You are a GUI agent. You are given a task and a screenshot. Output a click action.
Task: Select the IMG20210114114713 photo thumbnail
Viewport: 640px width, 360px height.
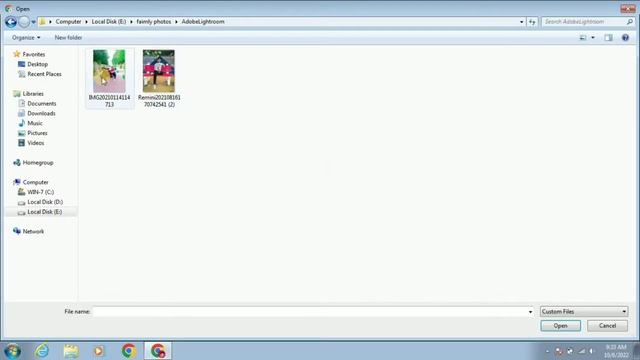(109, 71)
